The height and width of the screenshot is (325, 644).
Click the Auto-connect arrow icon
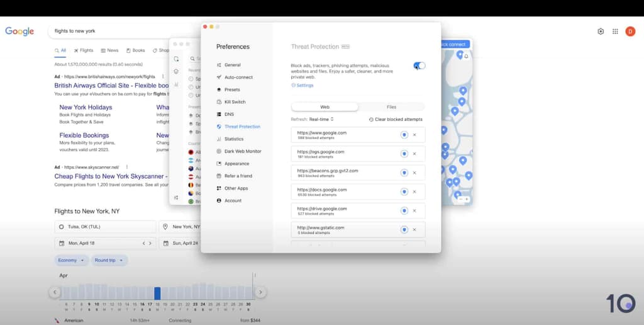click(x=219, y=77)
